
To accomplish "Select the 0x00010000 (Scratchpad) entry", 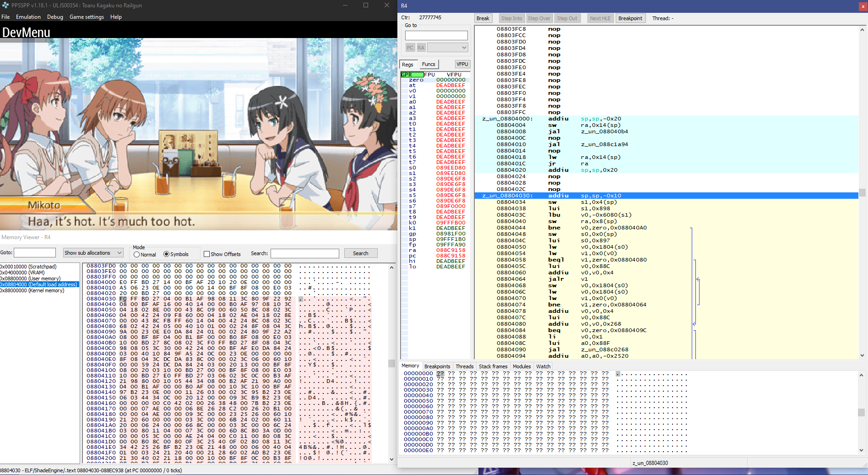I will point(28,267).
